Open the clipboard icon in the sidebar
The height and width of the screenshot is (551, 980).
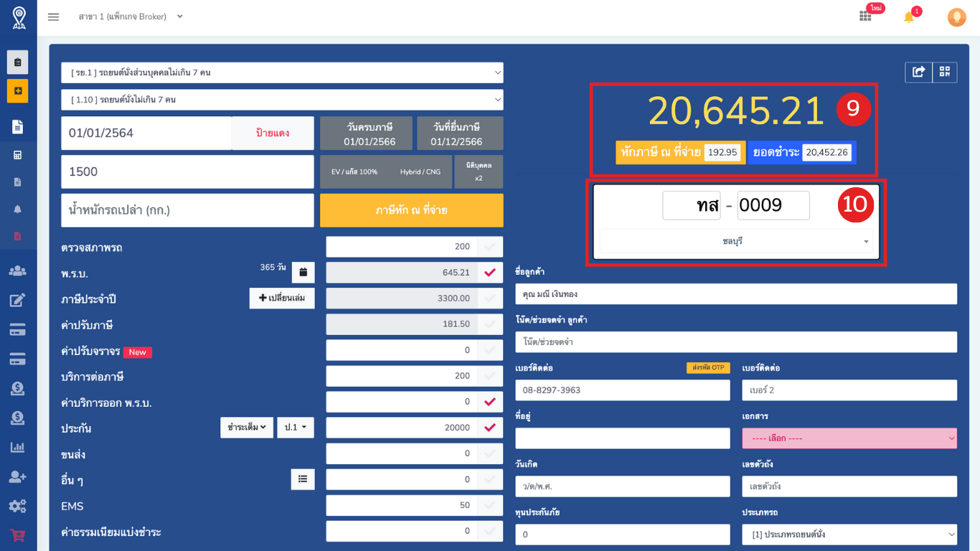18,62
